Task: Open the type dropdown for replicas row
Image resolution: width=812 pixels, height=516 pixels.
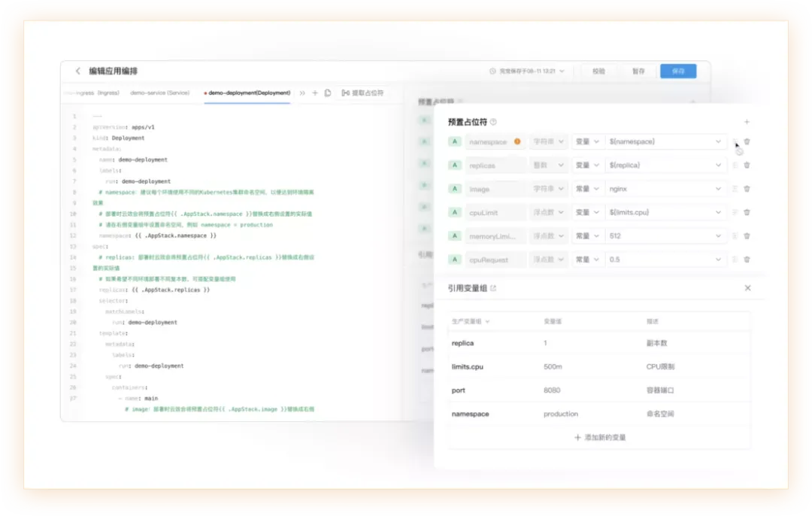Action: (549, 165)
